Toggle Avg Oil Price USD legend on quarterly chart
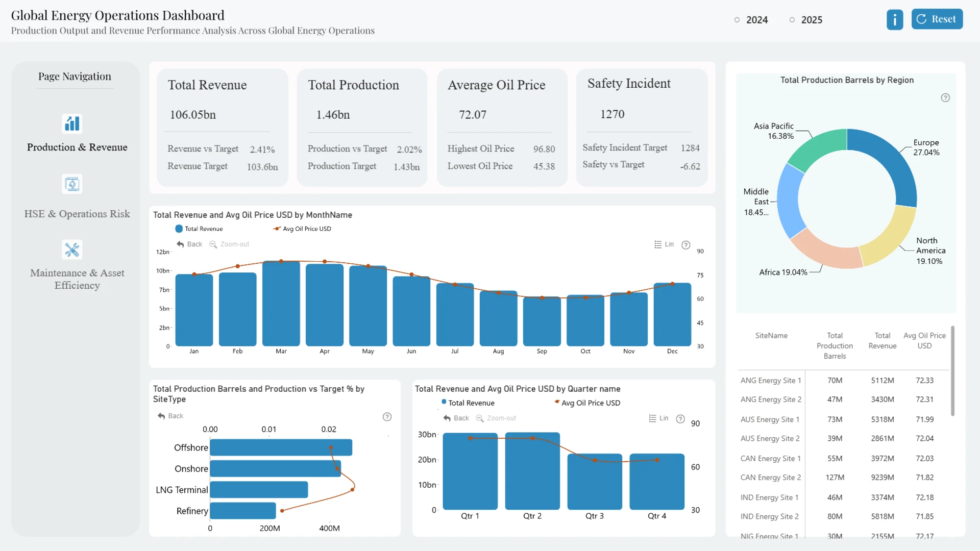 coord(587,403)
